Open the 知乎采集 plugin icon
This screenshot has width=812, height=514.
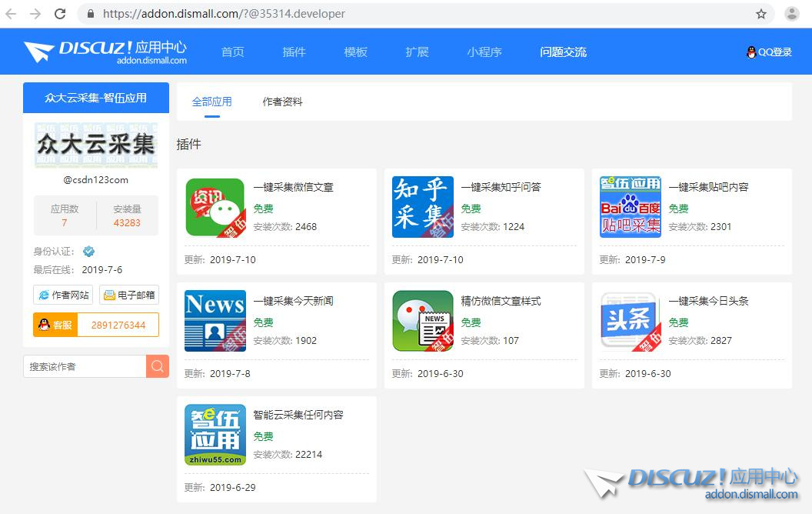click(423, 207)
